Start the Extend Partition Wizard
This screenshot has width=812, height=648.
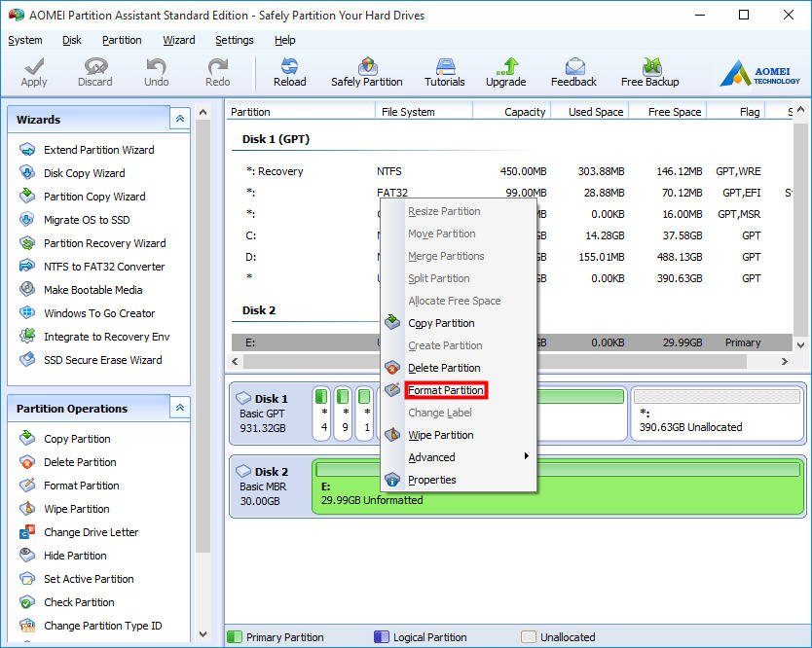click(99, 150)
